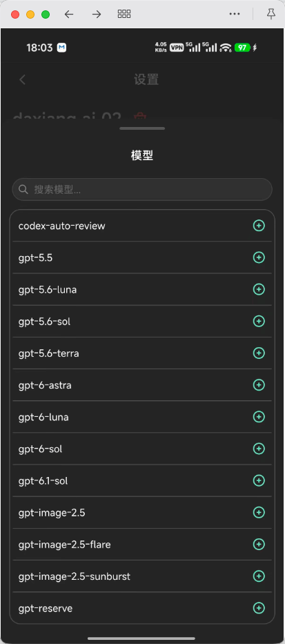Grab the bottom sheet drag handle
This screenshot has width=285, height=644.
(x=142, y=128)
